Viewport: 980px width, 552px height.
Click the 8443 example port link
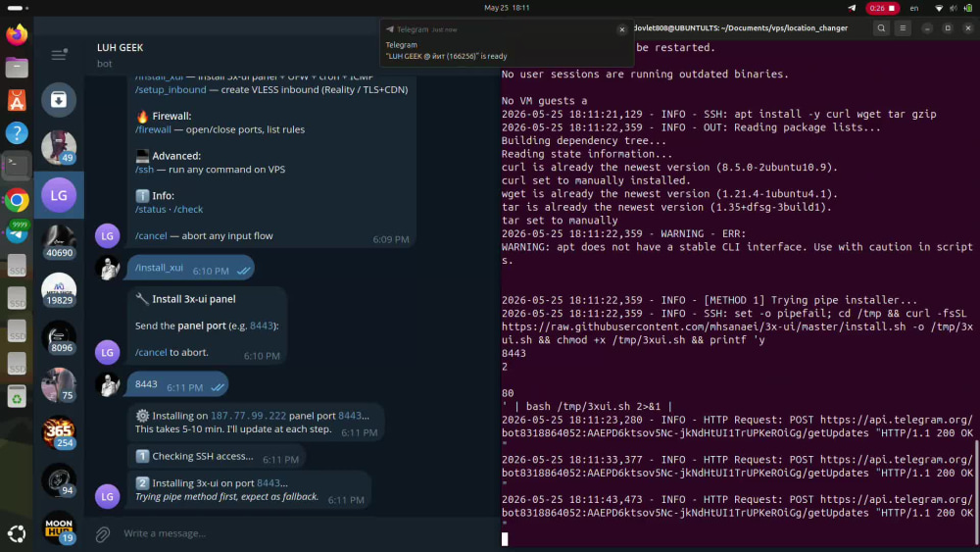coord(262,326)
